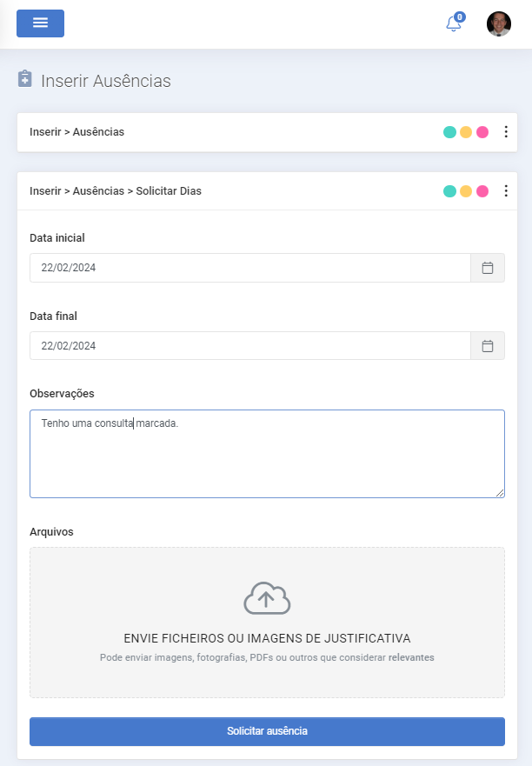Open calendar picker for Data final
The height and width of the screenshot is (766, 532).
pyautogui.click(x=488, y=346)
